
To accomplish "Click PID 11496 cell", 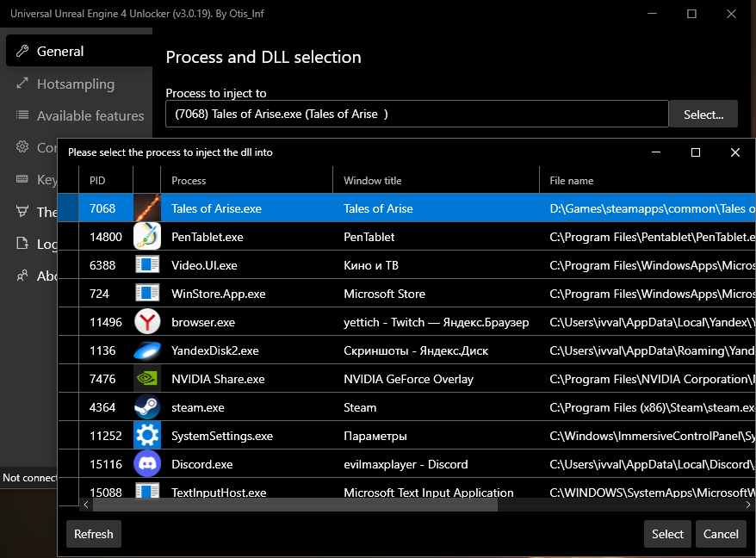I will point(106,322).
